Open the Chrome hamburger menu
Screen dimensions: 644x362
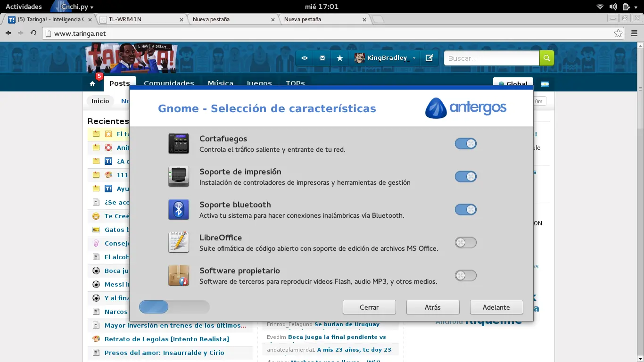[634, 33]
